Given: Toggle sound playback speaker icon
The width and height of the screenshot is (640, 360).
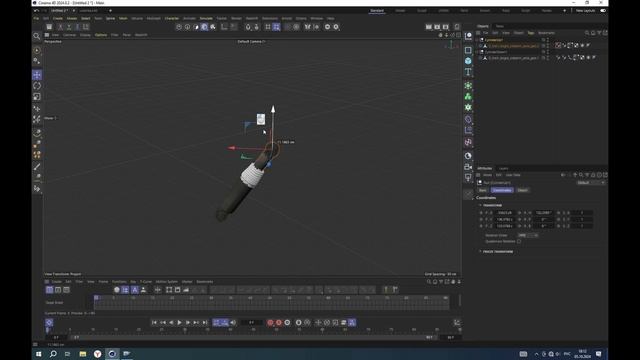Looking at the screenshot, I should (x=233, y=322).
